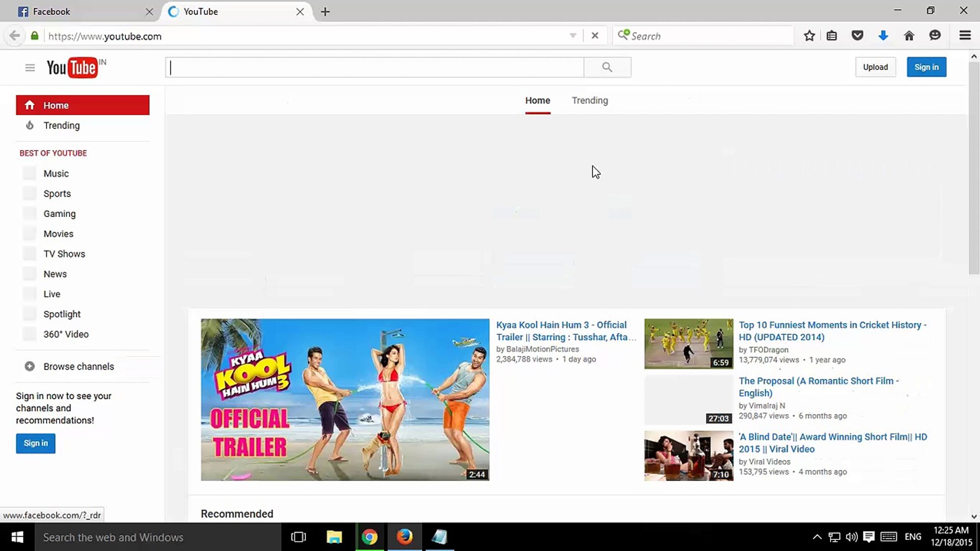
Task: Click the Sign in button
Action: pos(926,67)
